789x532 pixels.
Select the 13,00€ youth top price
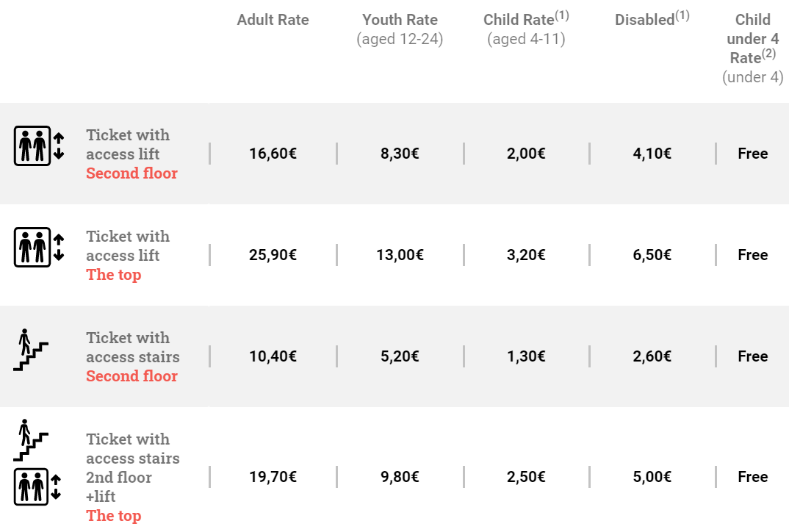click(400, 255)
